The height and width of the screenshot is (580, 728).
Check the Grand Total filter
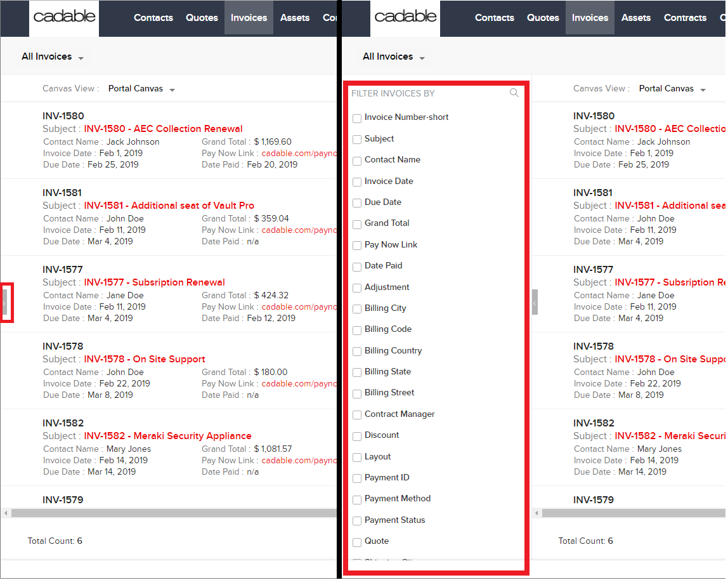(x=357, y=225)
